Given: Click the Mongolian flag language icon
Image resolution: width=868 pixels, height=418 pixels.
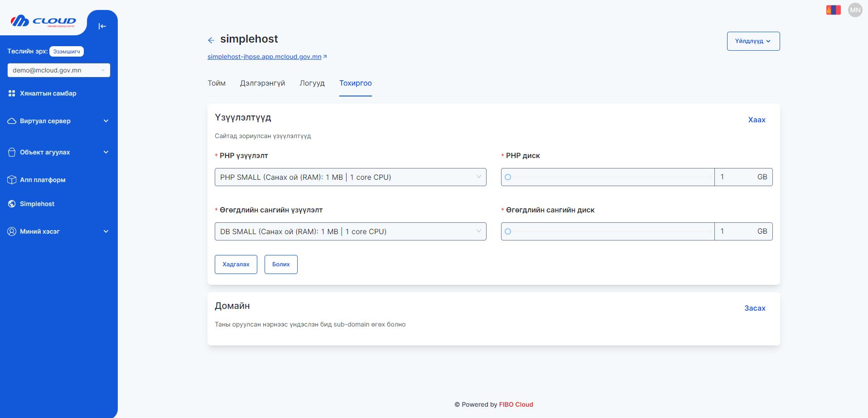Looking at the screenshot, I should click(x=833, y=9).
